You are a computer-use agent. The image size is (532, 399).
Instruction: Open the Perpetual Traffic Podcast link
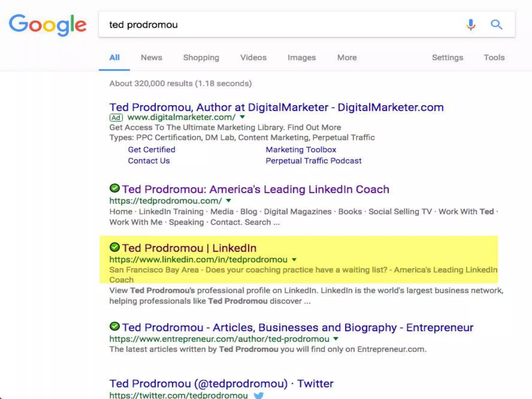pos(314,161)
